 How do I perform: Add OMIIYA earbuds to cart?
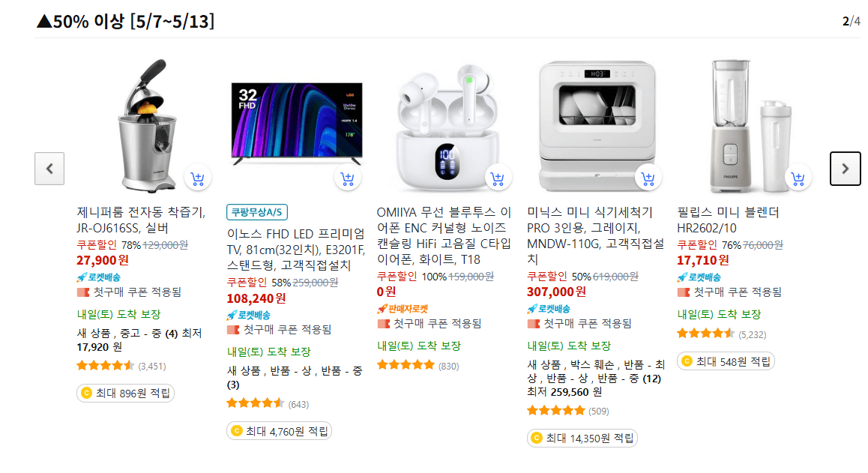point(498,178)
